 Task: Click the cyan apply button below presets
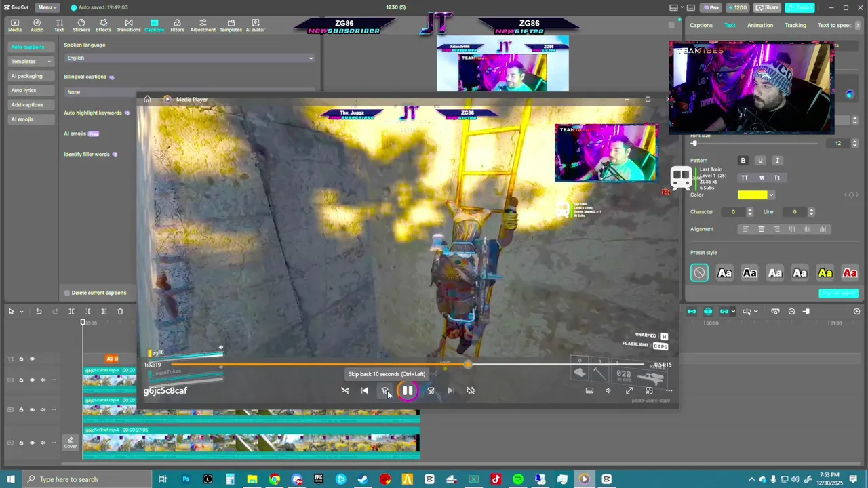click(x=839, y=293)
